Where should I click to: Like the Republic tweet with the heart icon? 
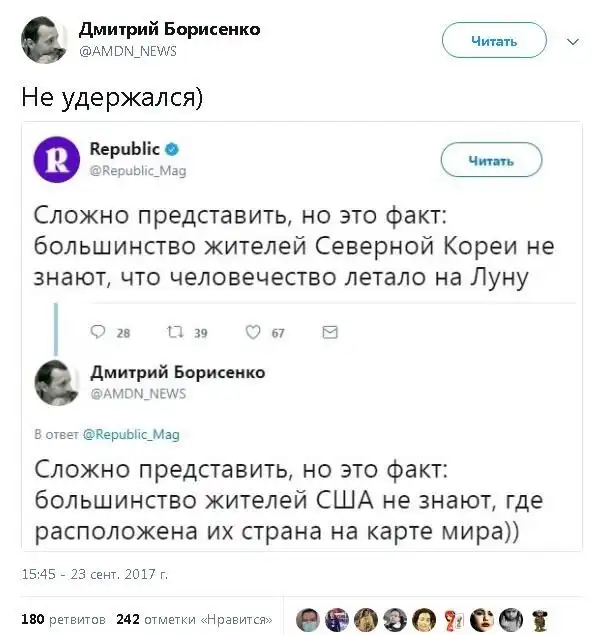253,332
